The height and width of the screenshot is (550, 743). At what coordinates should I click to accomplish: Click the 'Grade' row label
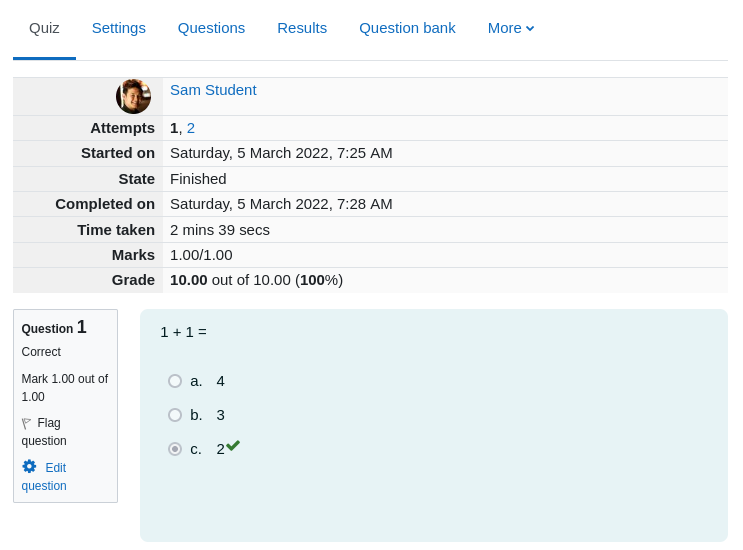point(133,280)
